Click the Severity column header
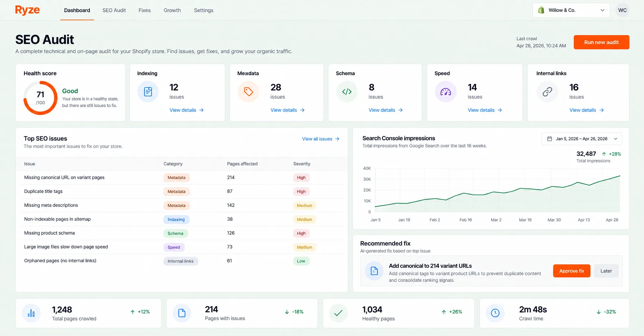 tap(302, 164)
